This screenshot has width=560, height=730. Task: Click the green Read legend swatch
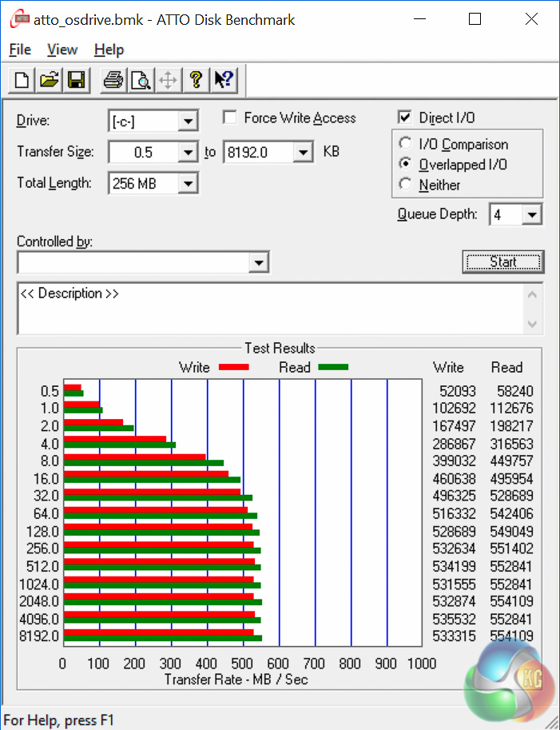[333, 367]
